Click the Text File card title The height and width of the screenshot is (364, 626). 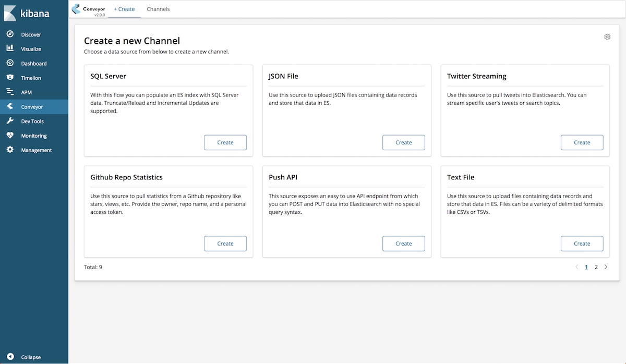coord(461,177)
